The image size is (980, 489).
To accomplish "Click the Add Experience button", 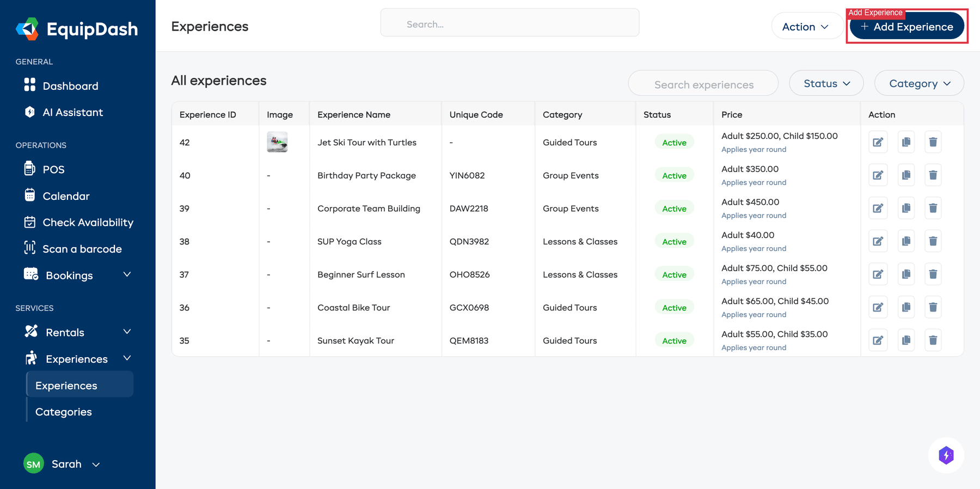I will click(x=906, y=27).
